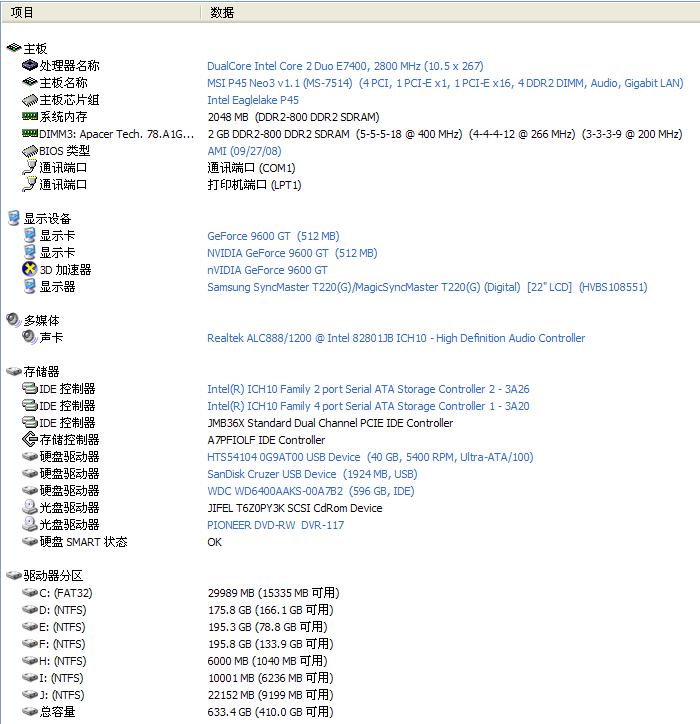
Task: Click the 存储控制器 icon
Action: (30, 439)
